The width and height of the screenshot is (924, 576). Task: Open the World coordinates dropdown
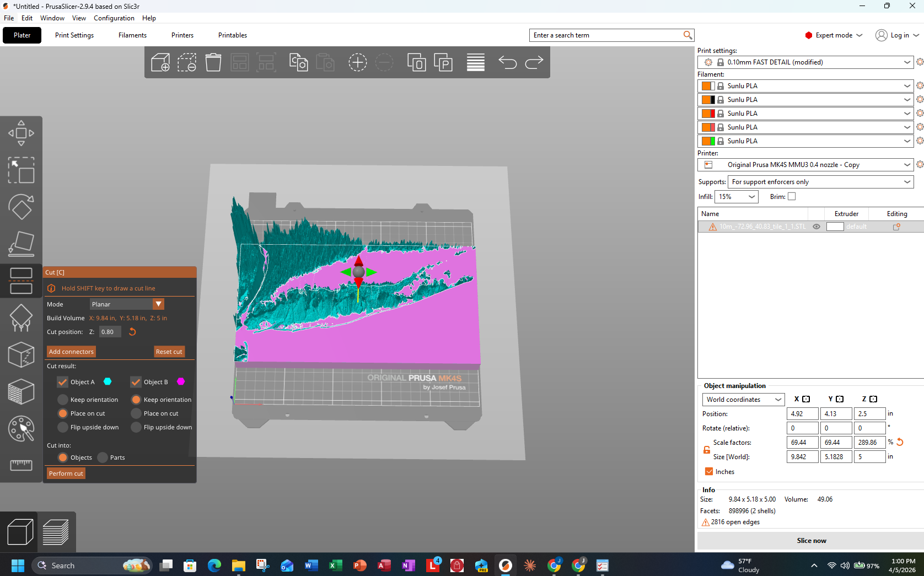[743, 400]
